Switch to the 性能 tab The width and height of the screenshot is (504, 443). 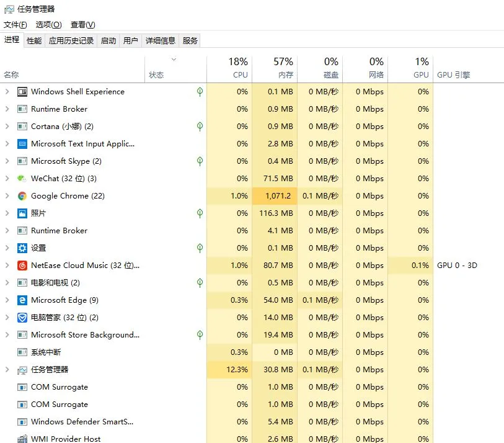point(34,40)
